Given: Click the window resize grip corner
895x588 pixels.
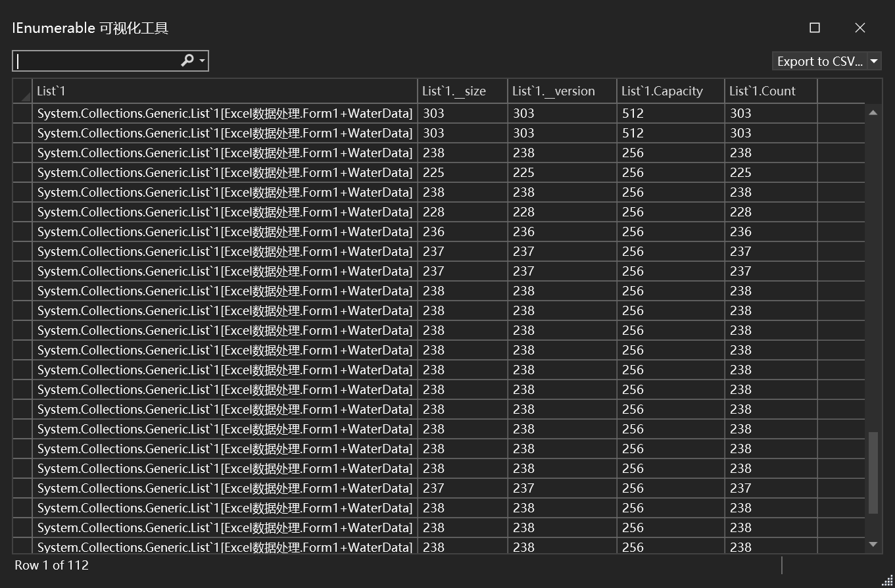Looking at the screenshot, I should (x=888, y=581).
